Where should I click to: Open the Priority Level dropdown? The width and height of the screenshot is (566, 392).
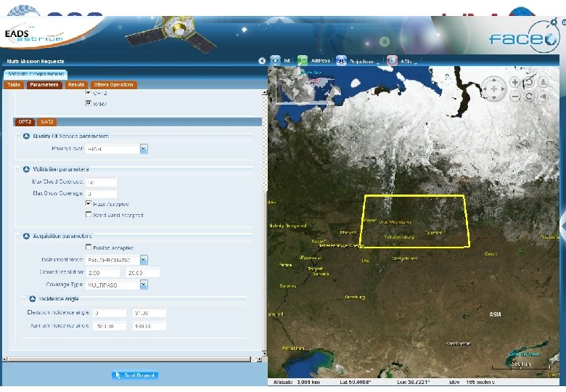(x=144, y=149)
